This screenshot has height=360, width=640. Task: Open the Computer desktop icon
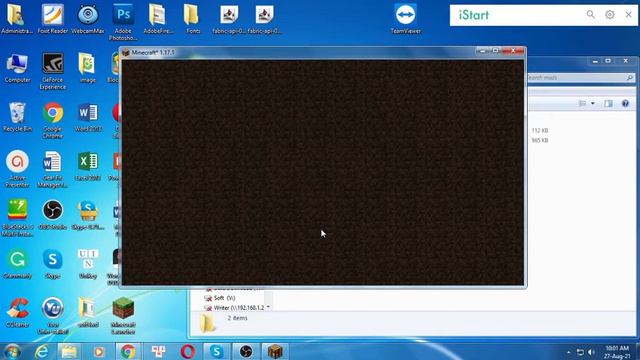point(17,68)
